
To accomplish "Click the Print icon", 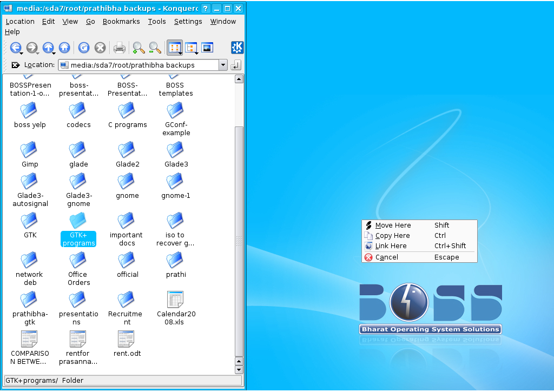I will [x=119, y=48].
